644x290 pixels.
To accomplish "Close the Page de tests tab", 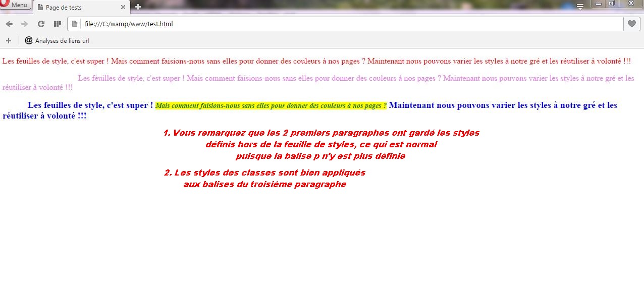I will coord(123,7).
